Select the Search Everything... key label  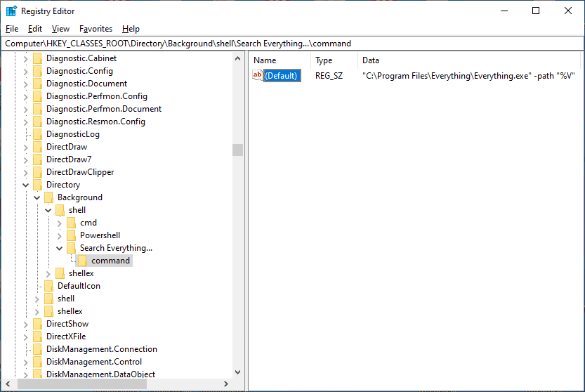(x=116, y=248)
